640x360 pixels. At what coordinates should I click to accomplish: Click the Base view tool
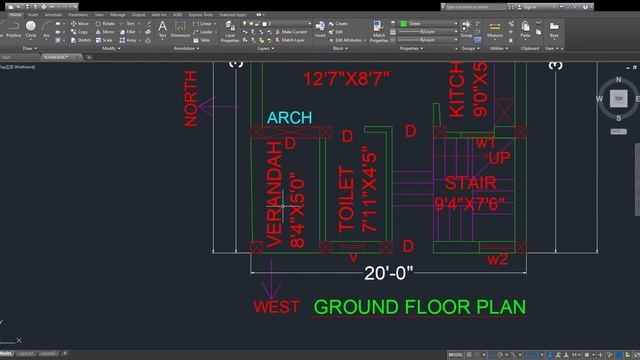click(x=554, y=29)
